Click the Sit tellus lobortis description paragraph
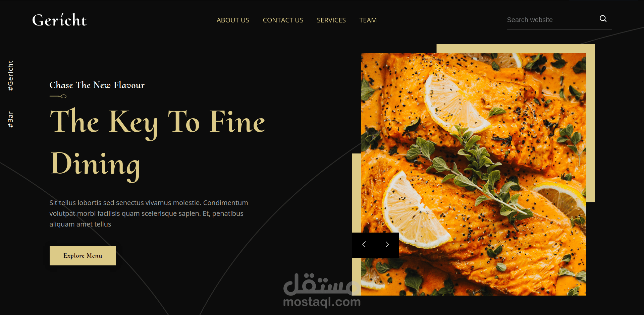The image size is (644, 315). (149, 213)
